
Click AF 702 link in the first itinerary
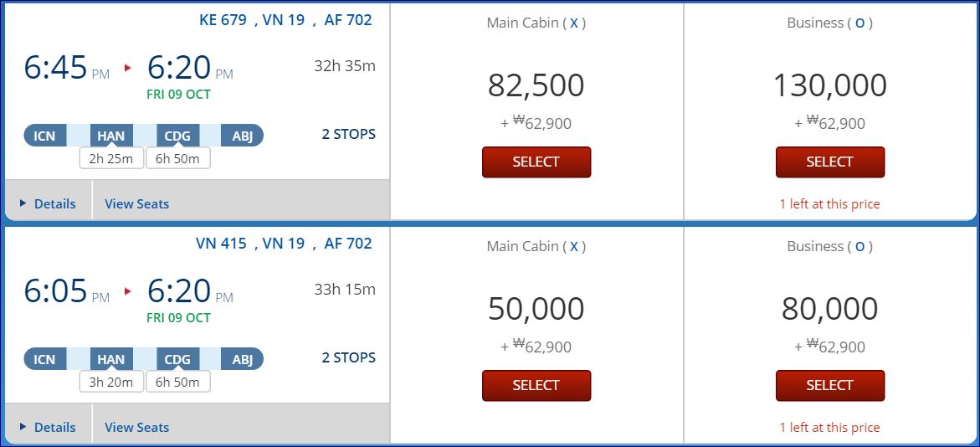348,19
